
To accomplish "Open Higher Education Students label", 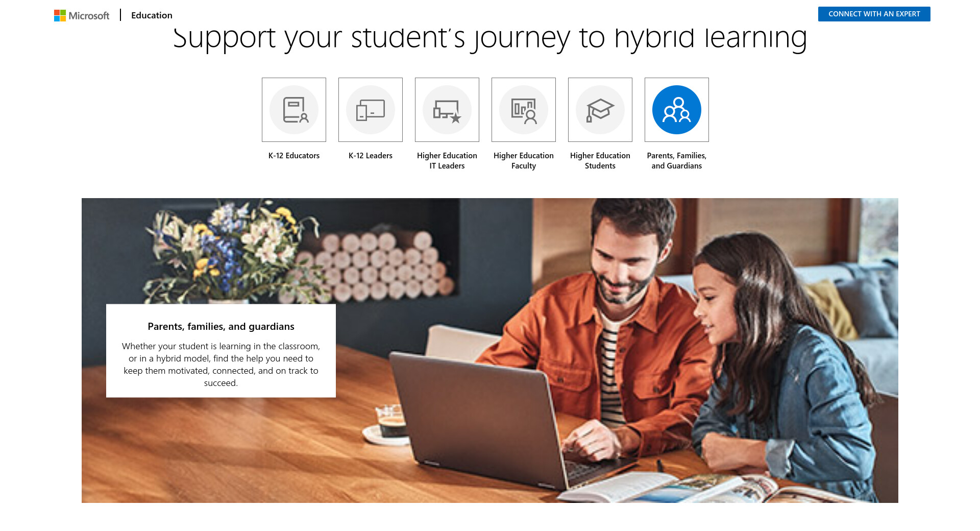I will 600,161.
